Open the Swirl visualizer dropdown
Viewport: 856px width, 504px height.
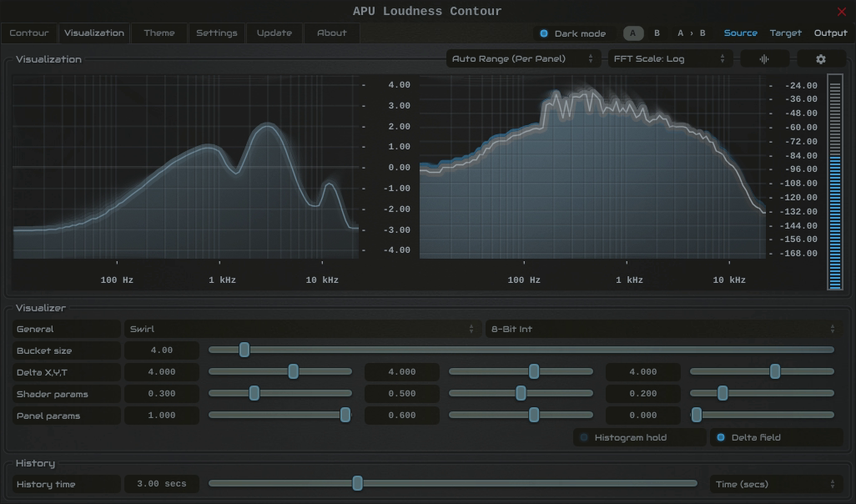click(302, 329)
